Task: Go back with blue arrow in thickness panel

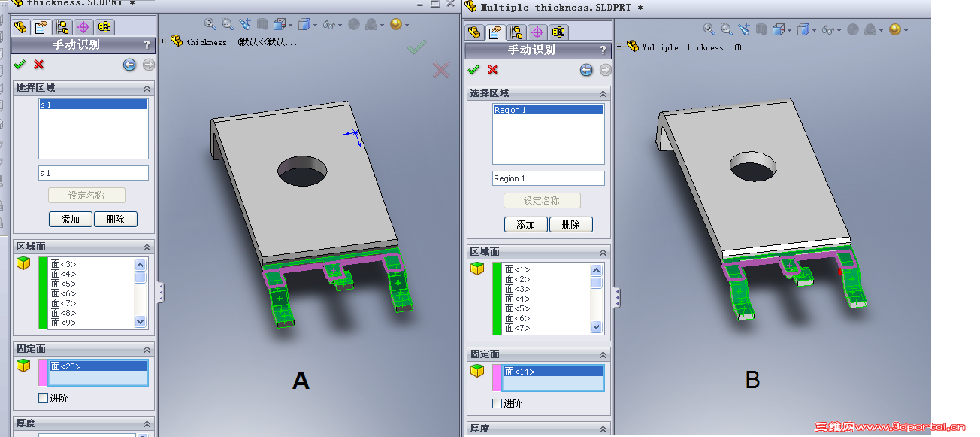Action: coord(129,65)
